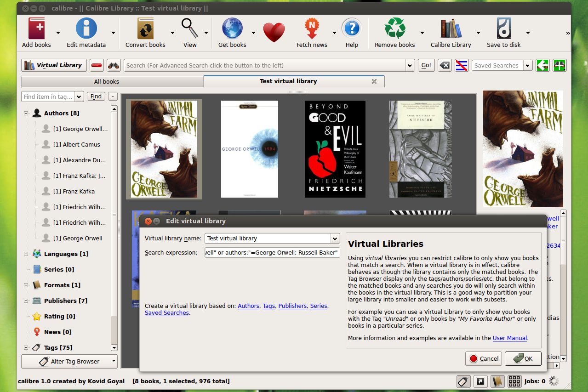The image size is (588, 392).
Task: Click the clear search backspace icon
Action: (x=445, y=65)
